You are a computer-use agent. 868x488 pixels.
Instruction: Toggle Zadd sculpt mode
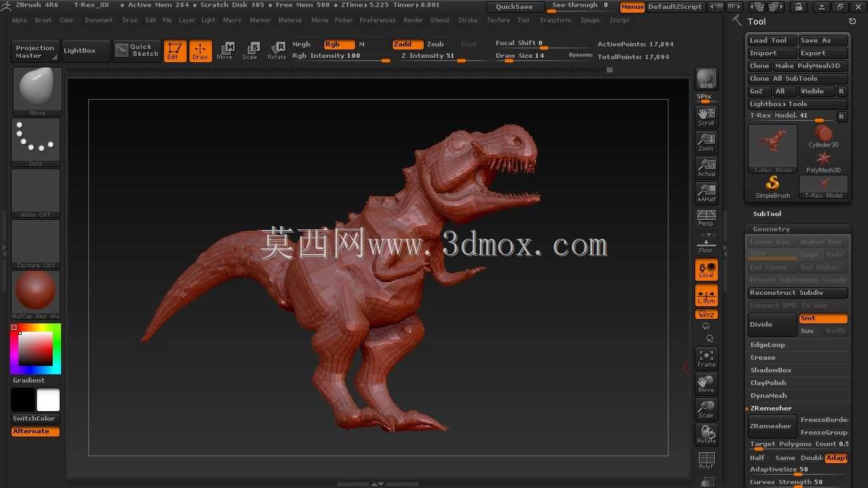408,44
